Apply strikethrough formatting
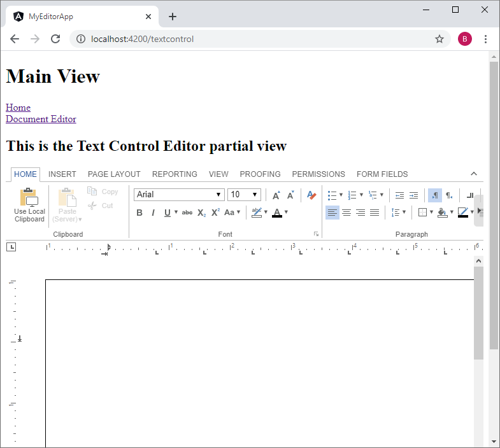 tap(187, 213)
